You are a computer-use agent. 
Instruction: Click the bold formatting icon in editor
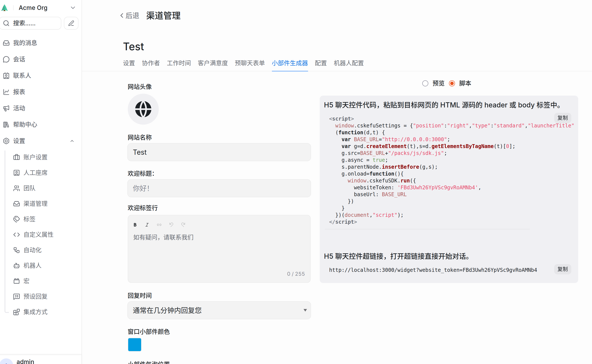coord(135,225)
